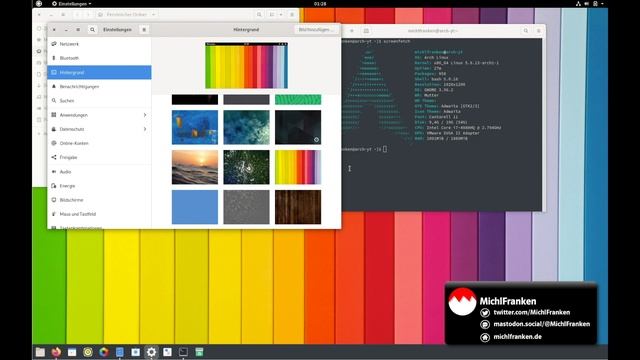Click the clock in the top bar
Screen dimensions: 640x360
tap(320, 3)
